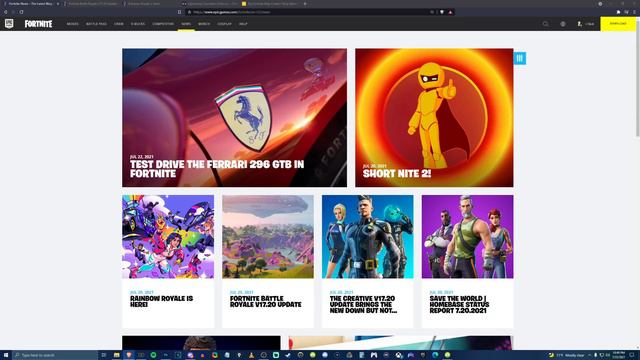This screenshot has height=360, width=640.
Task: Click the taskbar search box
Action: [x=55, y=355]
